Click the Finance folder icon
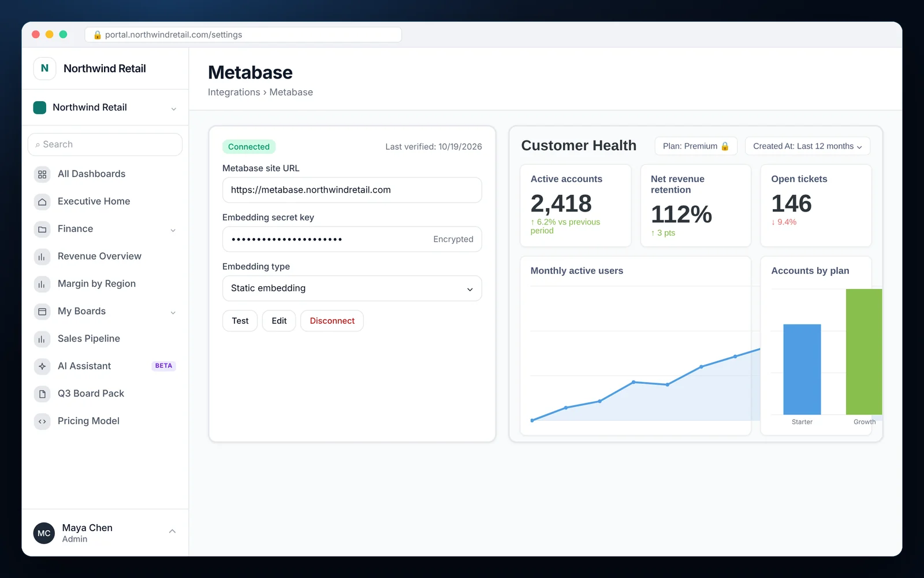This screenshot has width=924, height=578. pos(42,229)
